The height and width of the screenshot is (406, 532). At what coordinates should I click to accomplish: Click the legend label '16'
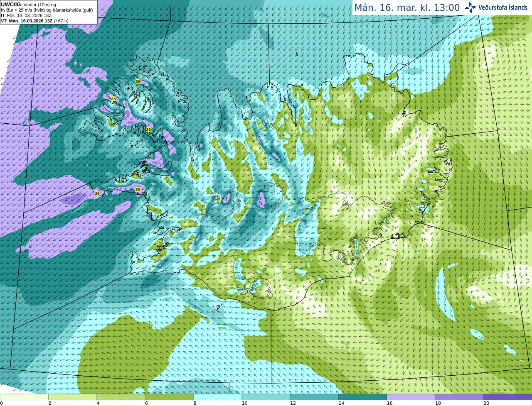(390, 403)
